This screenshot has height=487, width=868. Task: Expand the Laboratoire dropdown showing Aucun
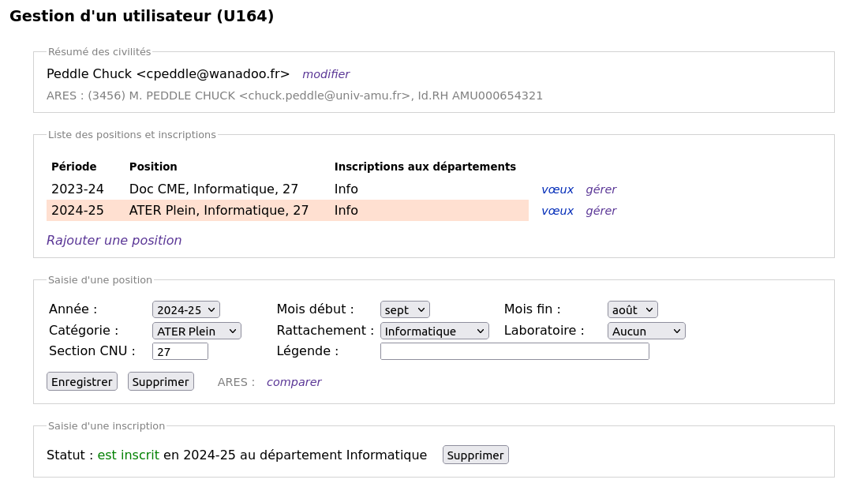(x=646, y=331)
